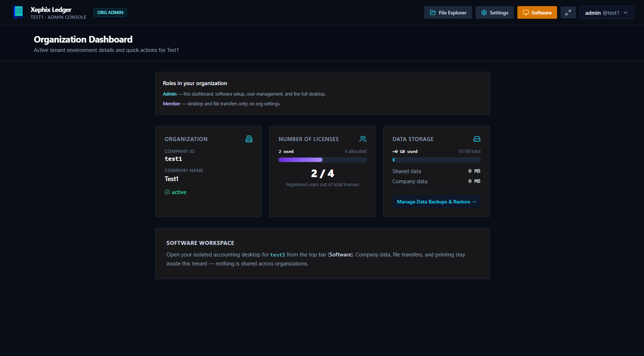Click the monitor icon in Software button
Screen dimensions: 644x356
(526, 13)
